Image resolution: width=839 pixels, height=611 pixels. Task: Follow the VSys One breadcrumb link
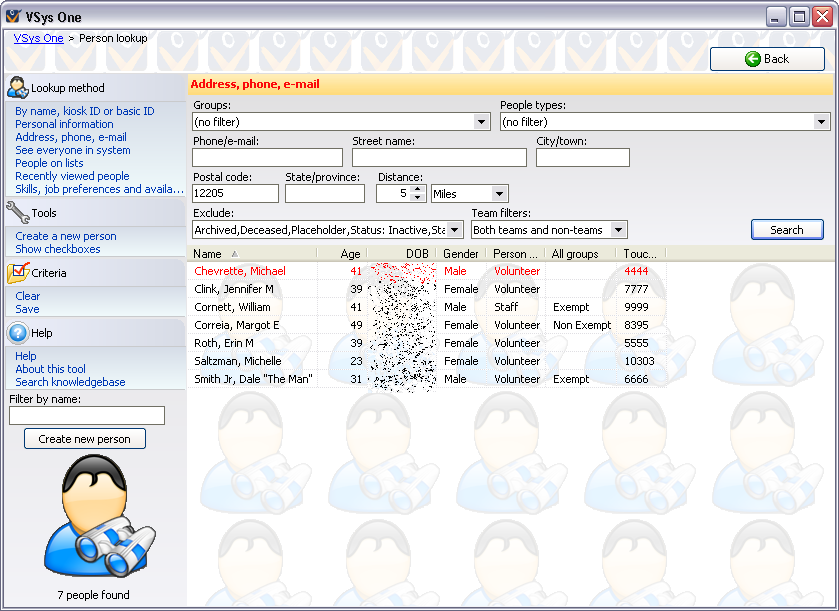pyautogui.click(x=39, y=38)
